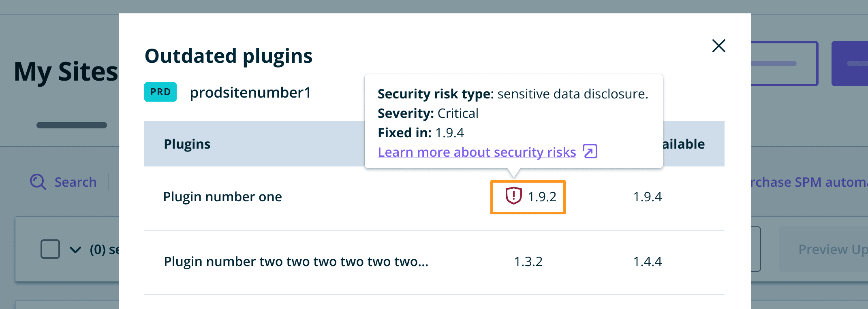Open external link icon beside security risks

coord(590,151)
